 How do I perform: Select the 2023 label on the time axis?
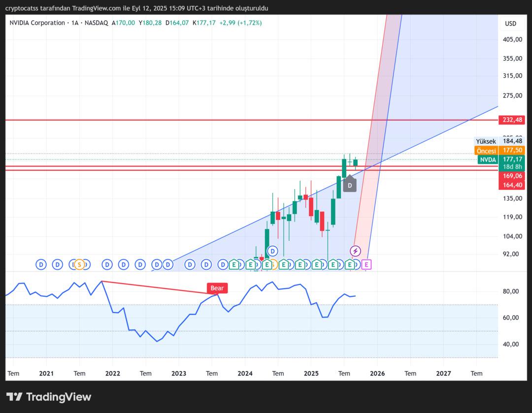179,373
